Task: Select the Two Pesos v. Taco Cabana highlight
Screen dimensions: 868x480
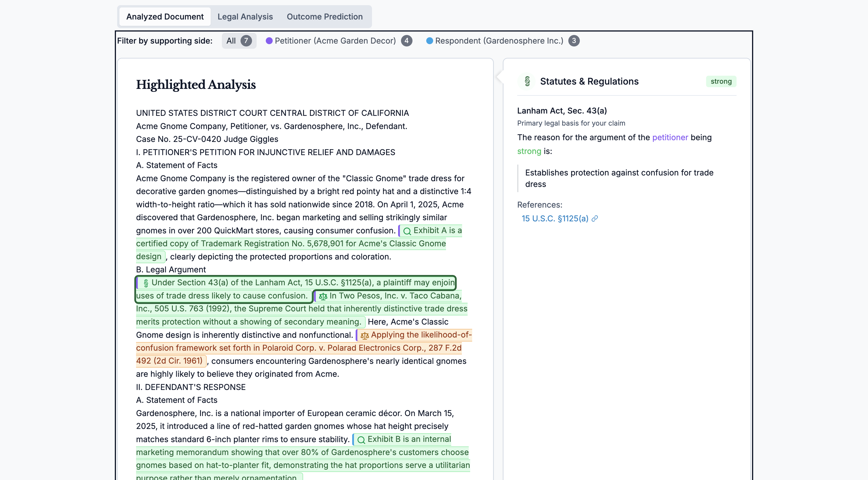Action: pos(301,309)
